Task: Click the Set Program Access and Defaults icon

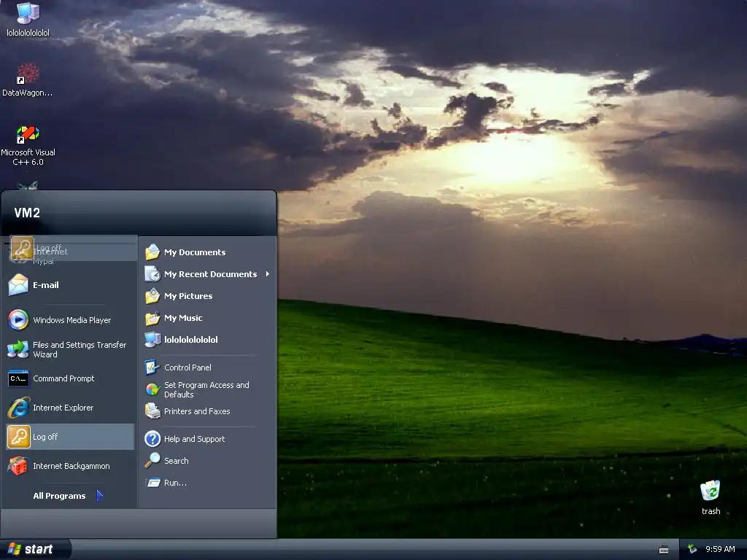Action: click(x=152, y=389)
